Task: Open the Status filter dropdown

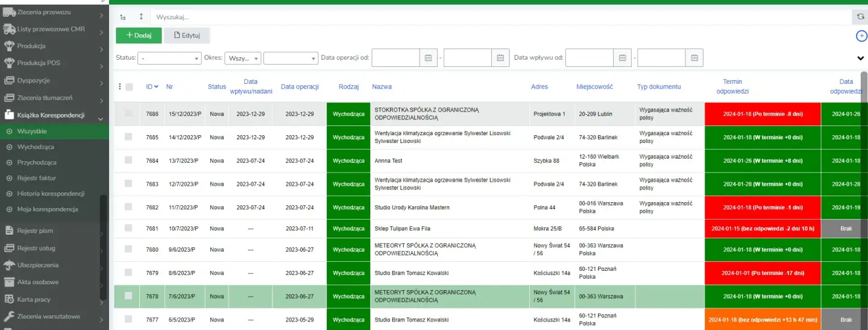Action: [x=169, y=58]
